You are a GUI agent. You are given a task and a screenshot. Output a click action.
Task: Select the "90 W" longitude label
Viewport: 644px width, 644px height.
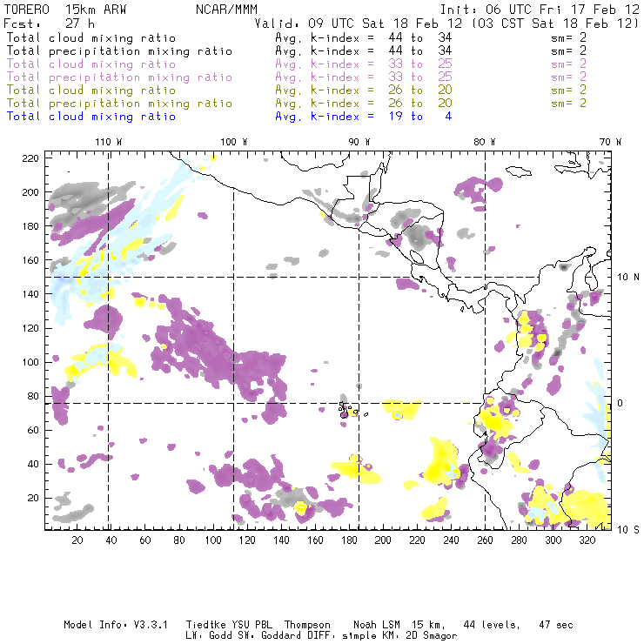click(359, 142)
